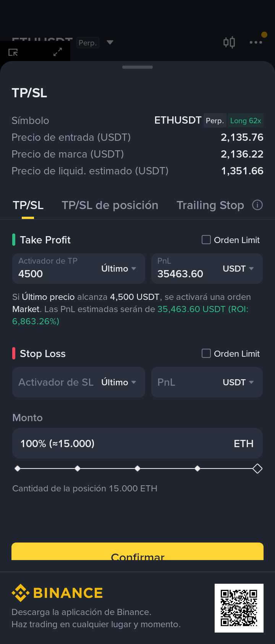This screenshot has height=644, width=275.
Task: Open the USDT PnL unit dropdown for Take Profit
Action: tap(238, 269)
